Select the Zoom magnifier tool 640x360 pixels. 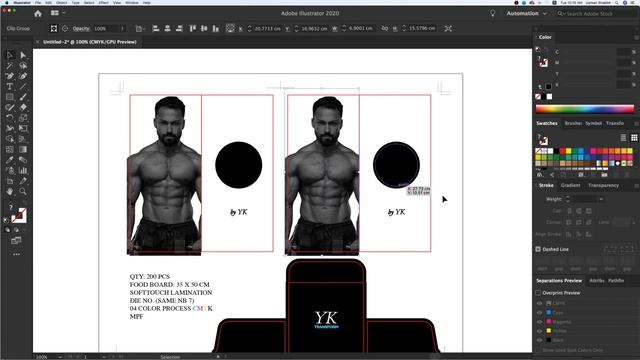tap(23, 191)
